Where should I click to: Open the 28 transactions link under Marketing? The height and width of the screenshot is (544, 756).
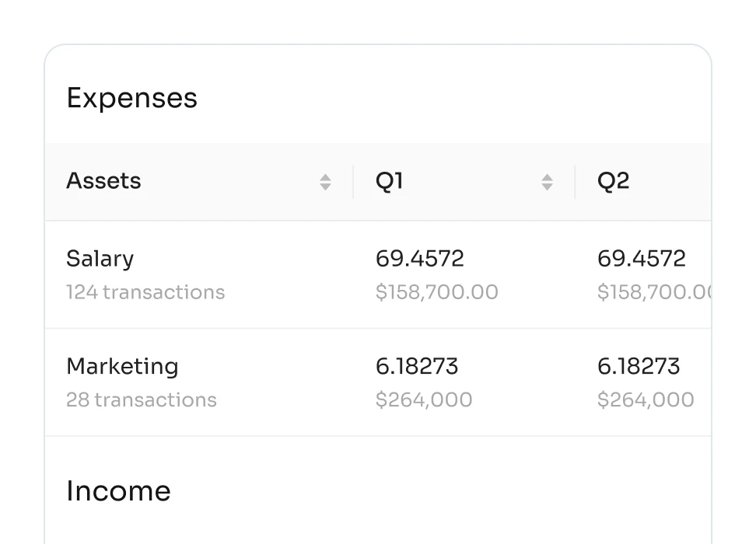142,399
